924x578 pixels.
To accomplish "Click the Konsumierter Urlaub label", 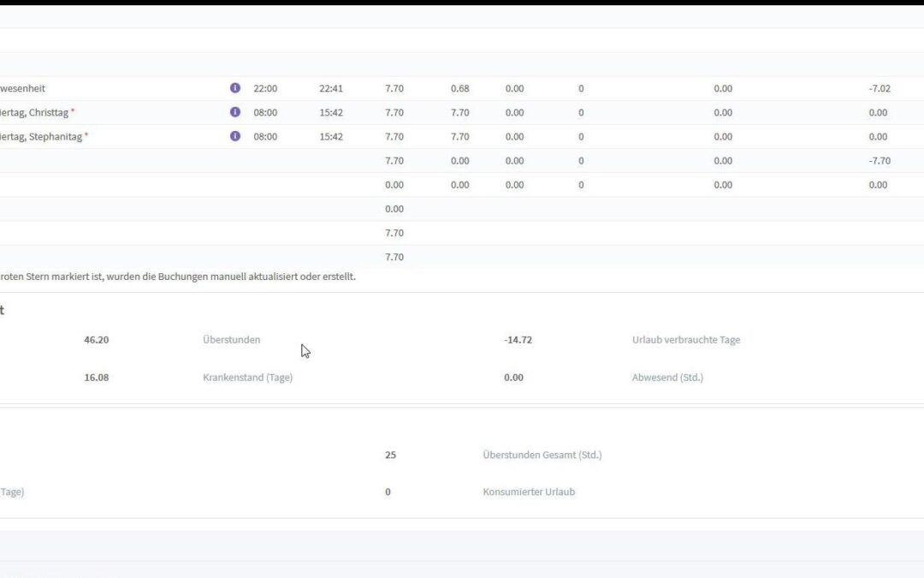I will [x=530, y=492].
